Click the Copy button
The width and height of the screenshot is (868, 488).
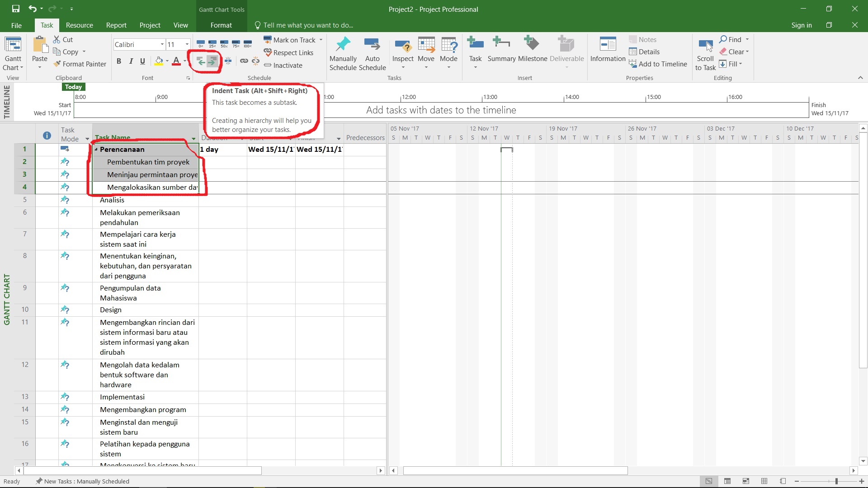66,52
